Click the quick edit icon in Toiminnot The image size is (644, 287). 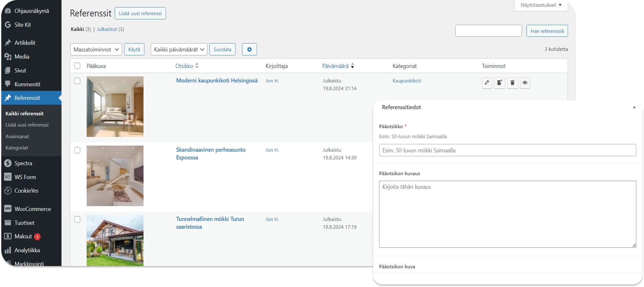[x=499, y=83]
